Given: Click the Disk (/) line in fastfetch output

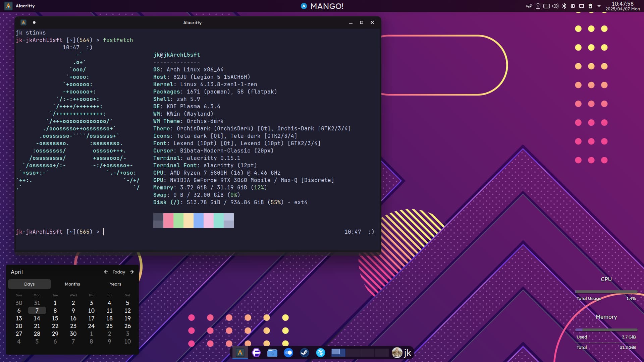Looking at the screenshot, I should pyautogui.click(x=230, y=202).
